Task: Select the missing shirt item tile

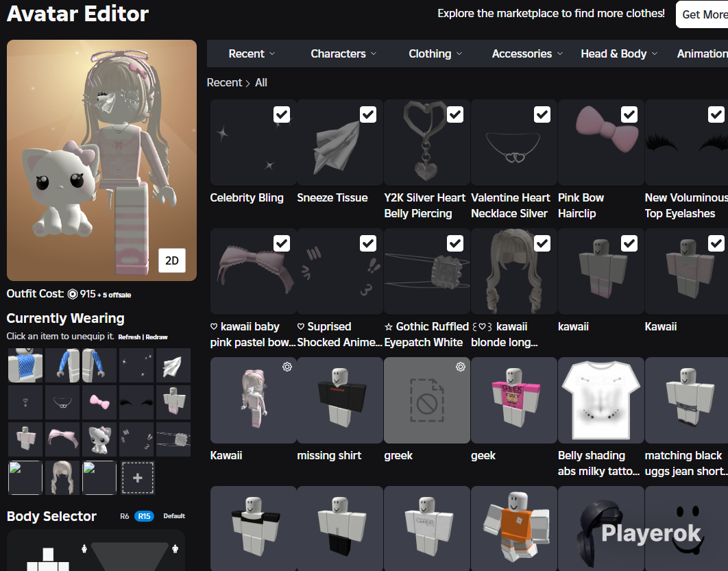Action: (x=340, y=400)
